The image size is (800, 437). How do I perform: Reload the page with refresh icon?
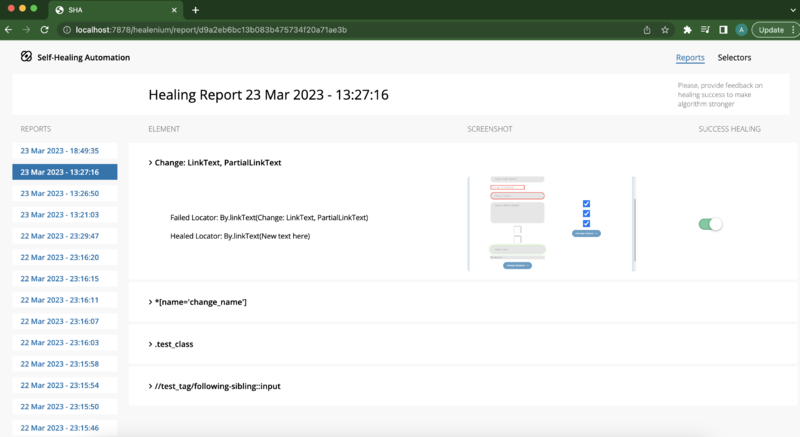44,30
